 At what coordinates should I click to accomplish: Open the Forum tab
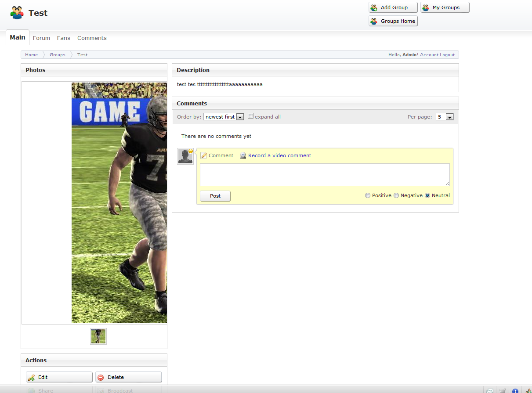tap(41, 38)
